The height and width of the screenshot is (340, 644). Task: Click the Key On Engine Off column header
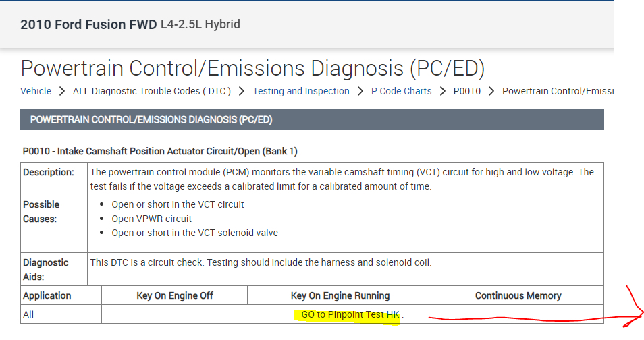coord(175,295)
